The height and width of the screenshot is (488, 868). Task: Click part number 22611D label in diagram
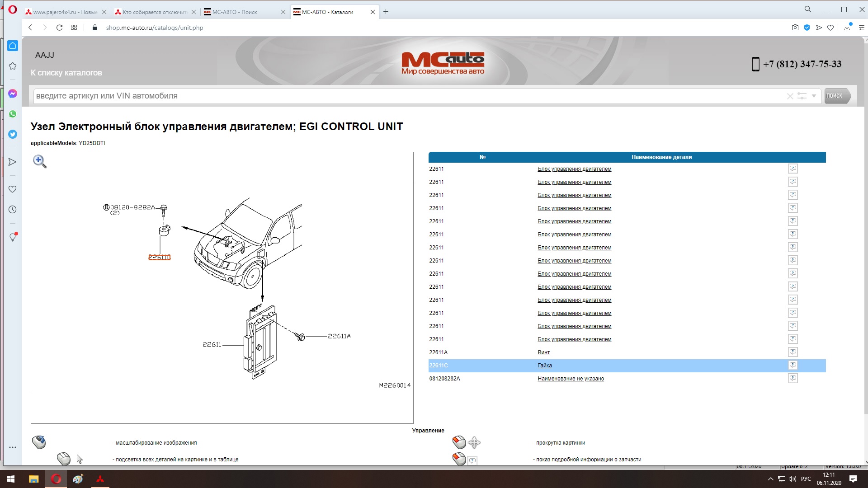160,258
